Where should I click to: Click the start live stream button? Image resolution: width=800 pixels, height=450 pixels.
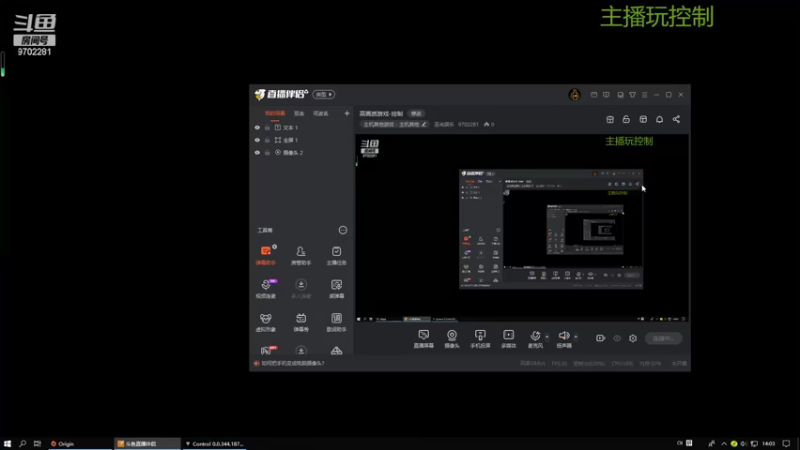click(x=663, y=338)
